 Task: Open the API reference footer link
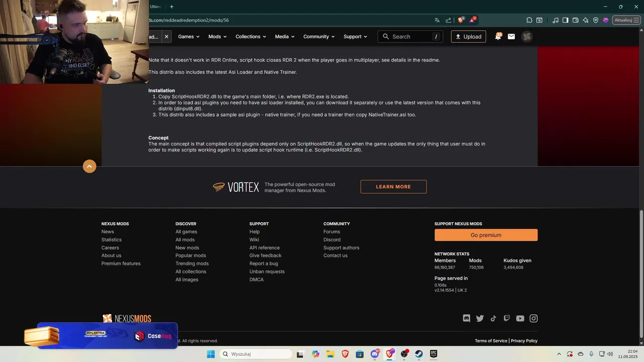[x=265, y=248]
